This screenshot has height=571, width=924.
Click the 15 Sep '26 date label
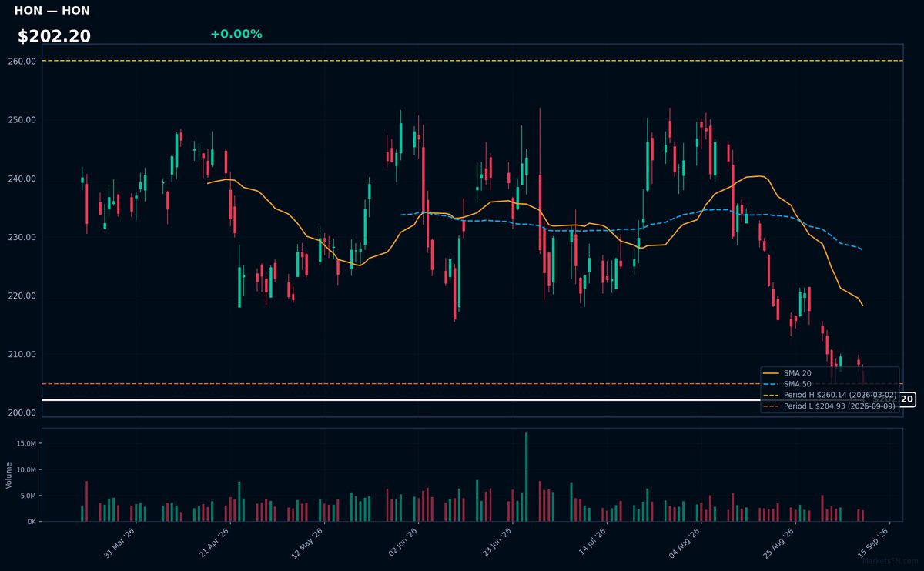tap(875, 542)
